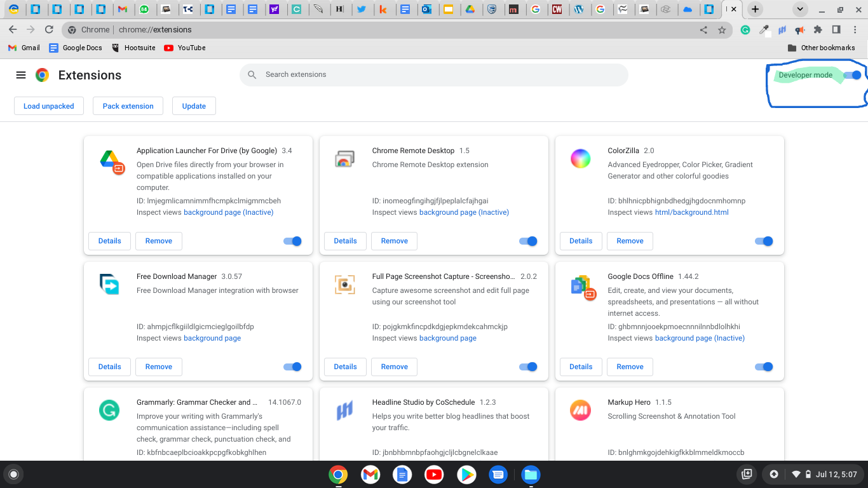
Task: Switch to the Twitter tab
Action: coord(362,10)
